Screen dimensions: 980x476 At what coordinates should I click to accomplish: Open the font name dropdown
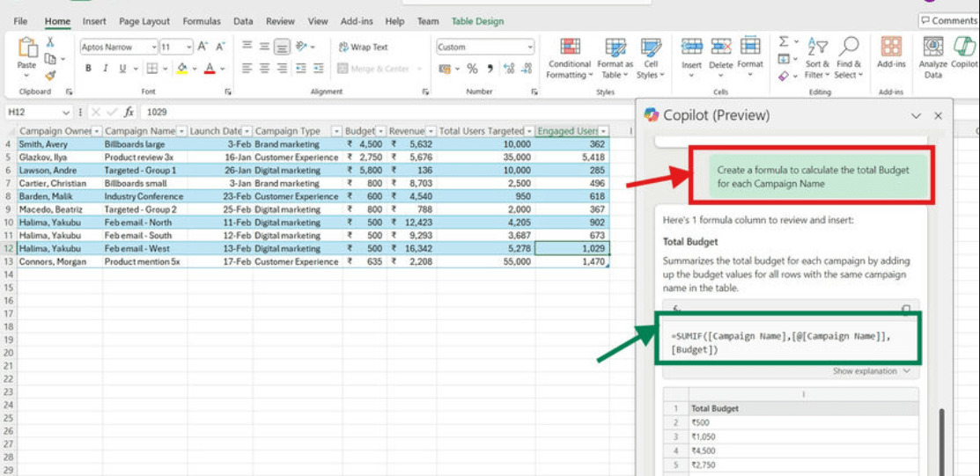pyautogui.click(x=154, y=48)
